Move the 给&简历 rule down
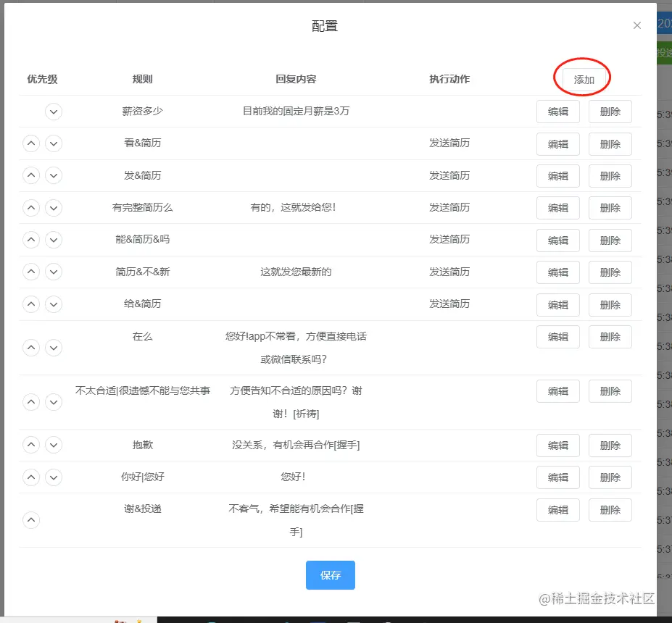Screen dimensions: 672x623 tap(54, 304)
